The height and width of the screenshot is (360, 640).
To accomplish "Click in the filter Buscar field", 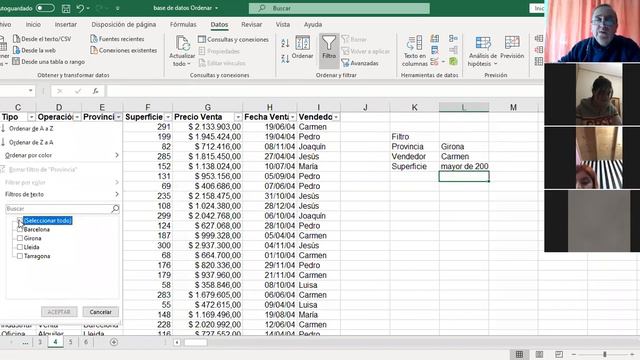I will [x=58, y=209].
